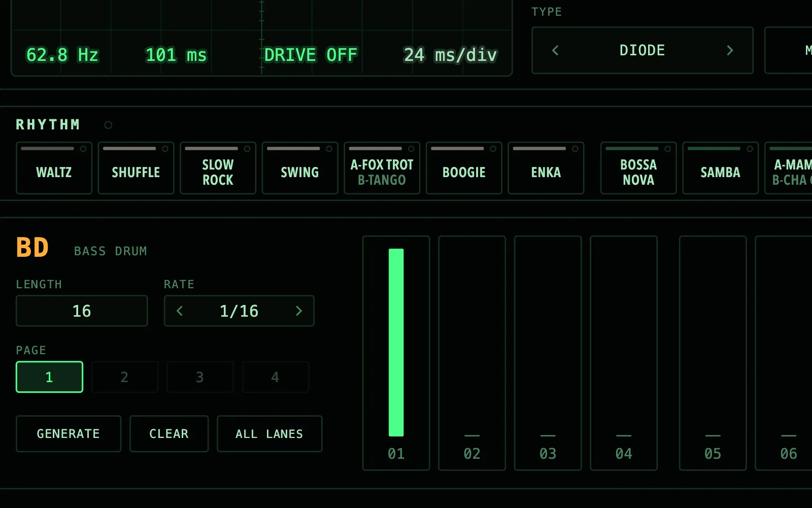The width and height of the screenshot is (812, 508).
Task: Select next TYPE after DIODE
Action: 730,50
